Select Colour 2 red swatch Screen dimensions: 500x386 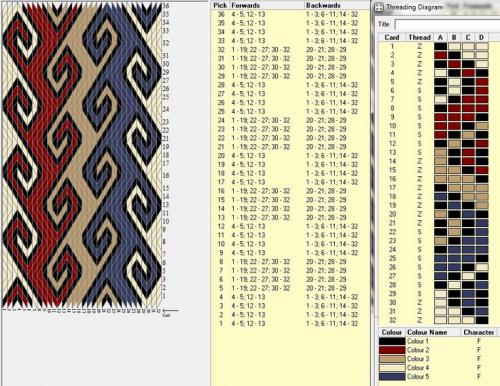click(392, 350)
